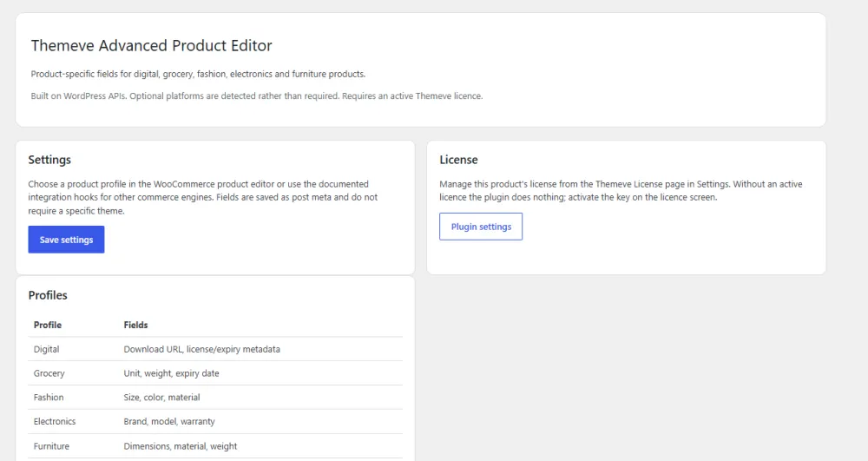Click 'Brand, model, warranty' cell
The height and width of the screenshot is (461, 868).
pyautogui.click(x=169, y=422)
